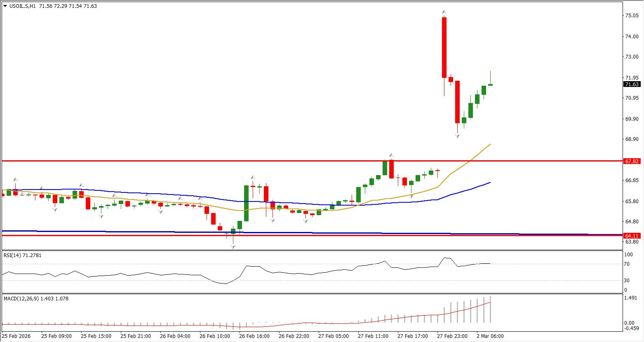Click the down fractal arrow below the 68.90 low wick
This screenshot has height=342, width=644.
coord(457,135)
